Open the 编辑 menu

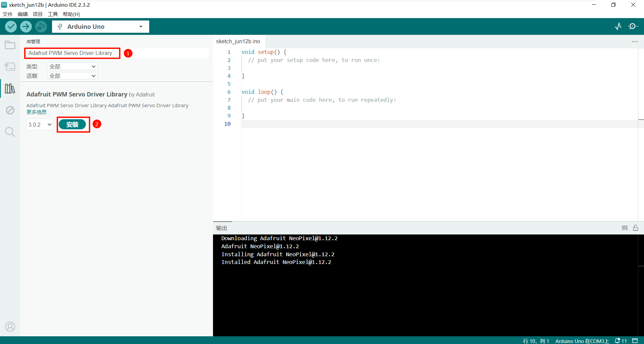[x=23, y=14]
